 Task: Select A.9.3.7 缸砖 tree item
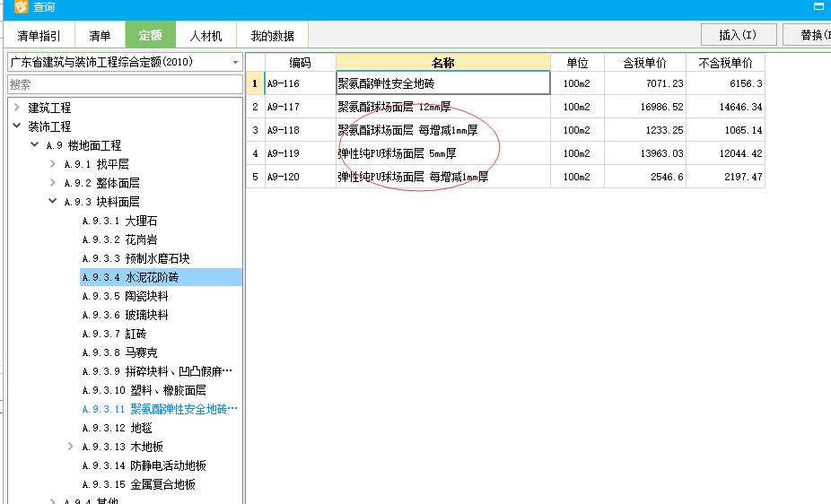114,334
